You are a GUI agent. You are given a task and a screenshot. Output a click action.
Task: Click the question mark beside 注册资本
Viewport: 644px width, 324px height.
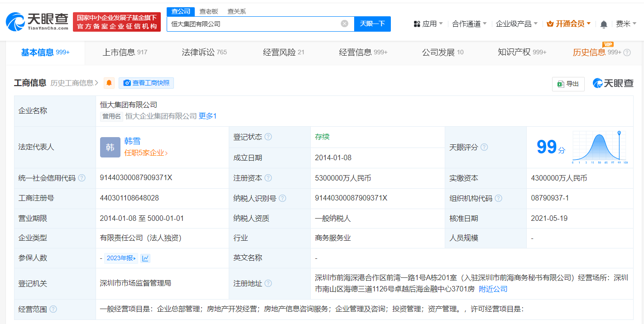pyautogui.click(x=269, y=178)
